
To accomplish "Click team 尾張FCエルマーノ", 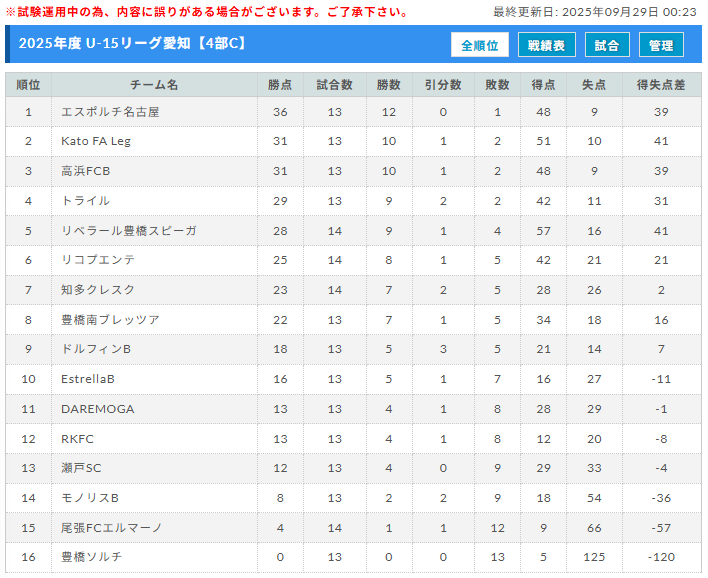I will (112, 527).
